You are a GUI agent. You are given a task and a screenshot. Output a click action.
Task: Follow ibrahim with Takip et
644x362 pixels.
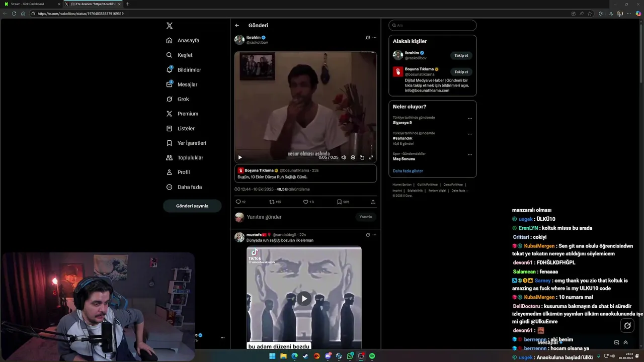tap(461, 55)
